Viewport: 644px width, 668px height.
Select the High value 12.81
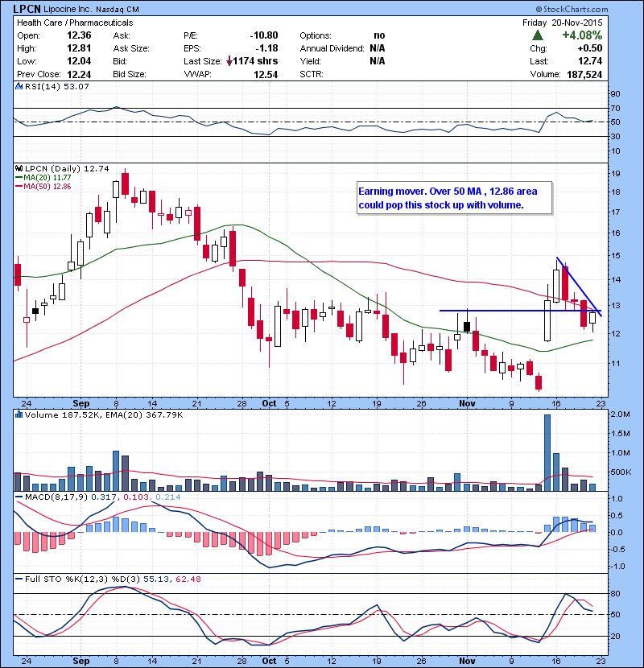pyautogui.click(x=79, y=48)
